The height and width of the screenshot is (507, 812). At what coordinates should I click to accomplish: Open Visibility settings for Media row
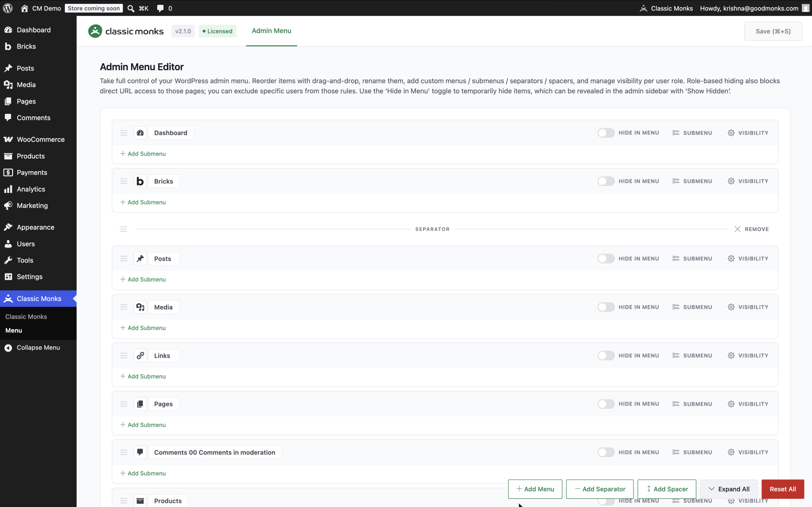click(x=748, y=307)
